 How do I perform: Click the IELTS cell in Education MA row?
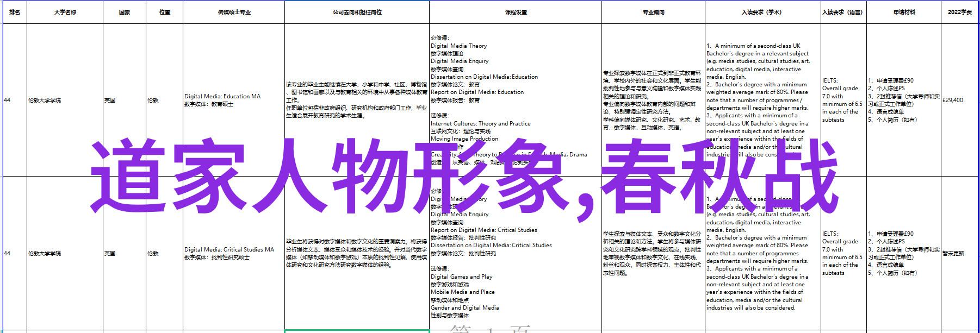[x=843, y=100]
